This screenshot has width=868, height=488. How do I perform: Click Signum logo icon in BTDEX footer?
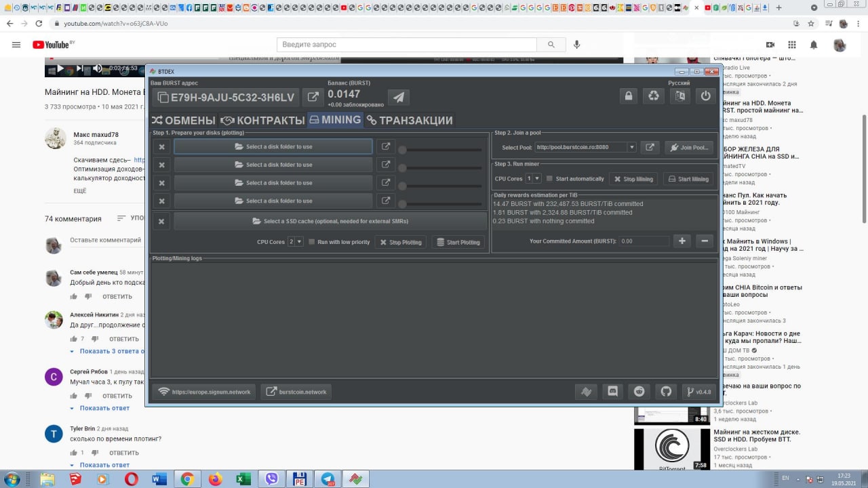coord(585,392)
